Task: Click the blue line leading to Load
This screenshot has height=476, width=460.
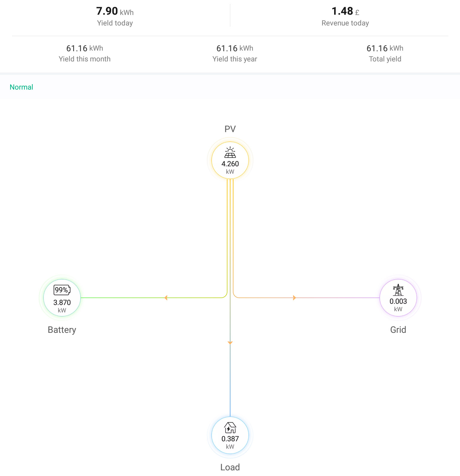Action: point(230,380)
